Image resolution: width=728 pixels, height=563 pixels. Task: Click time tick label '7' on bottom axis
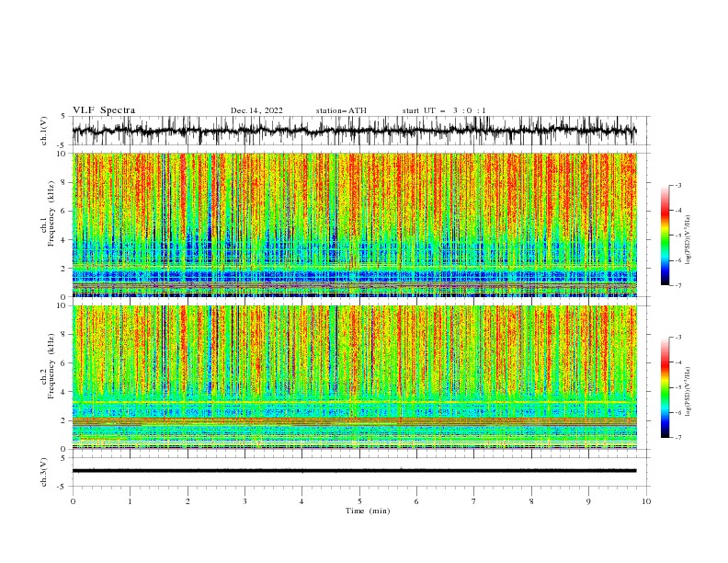click(x=474, y=501)
